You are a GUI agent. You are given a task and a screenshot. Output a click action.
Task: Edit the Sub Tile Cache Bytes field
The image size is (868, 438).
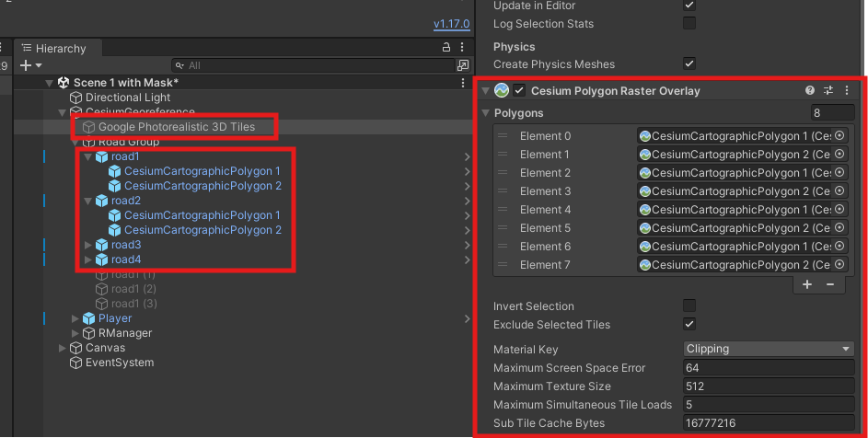(769, 423)
